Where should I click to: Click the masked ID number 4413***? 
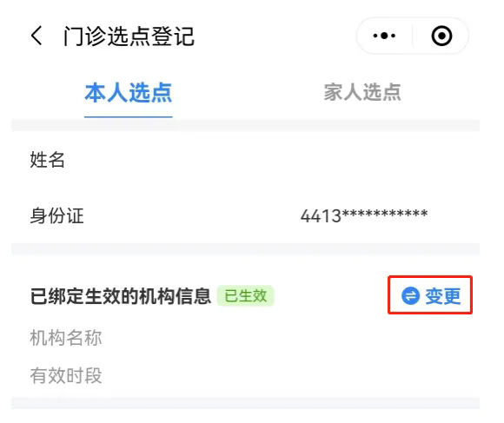click(x=364, y=215)
